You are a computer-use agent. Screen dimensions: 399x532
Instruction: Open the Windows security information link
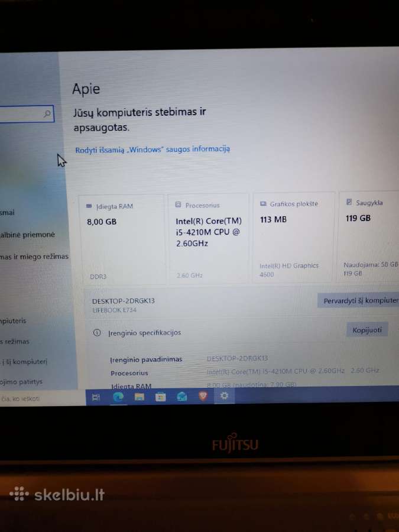[153, 150]
